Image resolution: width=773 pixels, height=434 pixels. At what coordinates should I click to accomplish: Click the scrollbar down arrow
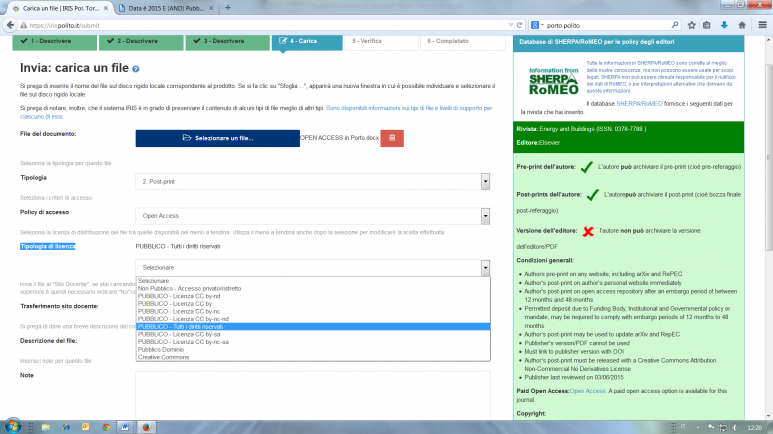pyautogui.click(x=768, y=416)
